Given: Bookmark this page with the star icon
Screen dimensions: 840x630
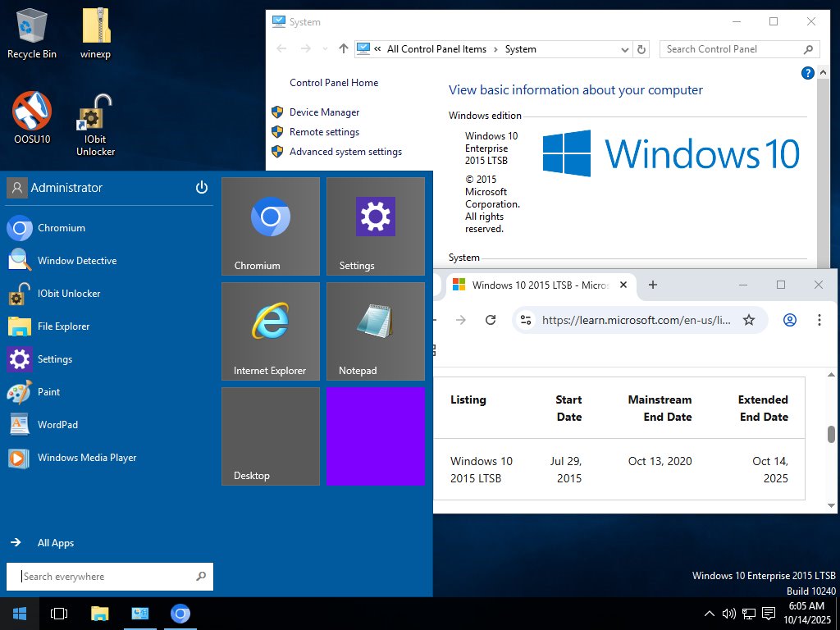Looking at the screenshot, I should click(x=748, y=320).
